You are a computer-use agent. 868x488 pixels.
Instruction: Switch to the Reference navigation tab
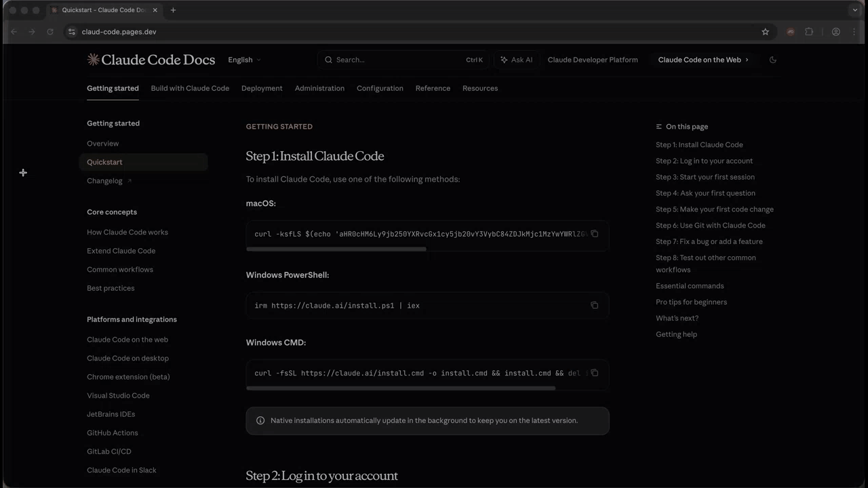pyautogui.click(x=433, y=88)
